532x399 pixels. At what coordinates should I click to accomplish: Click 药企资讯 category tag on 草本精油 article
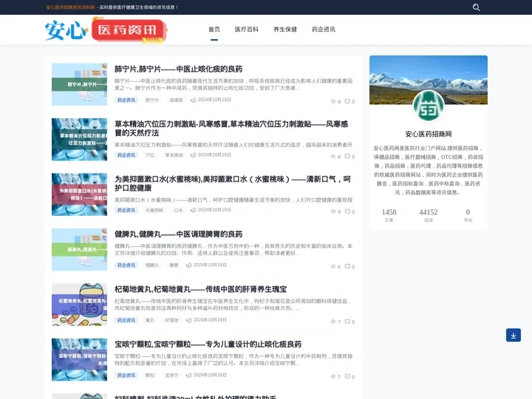pyautogui.click(x=126, y=155)
